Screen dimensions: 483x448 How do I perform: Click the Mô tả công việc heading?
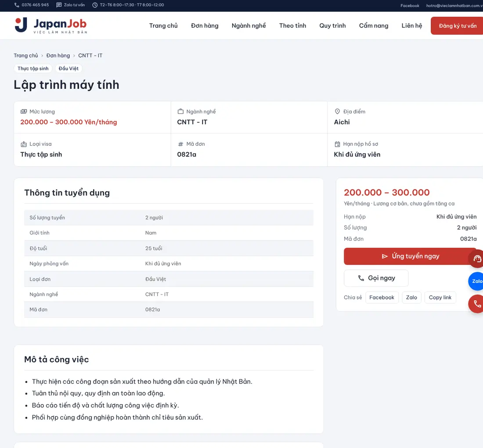(56, 359)
